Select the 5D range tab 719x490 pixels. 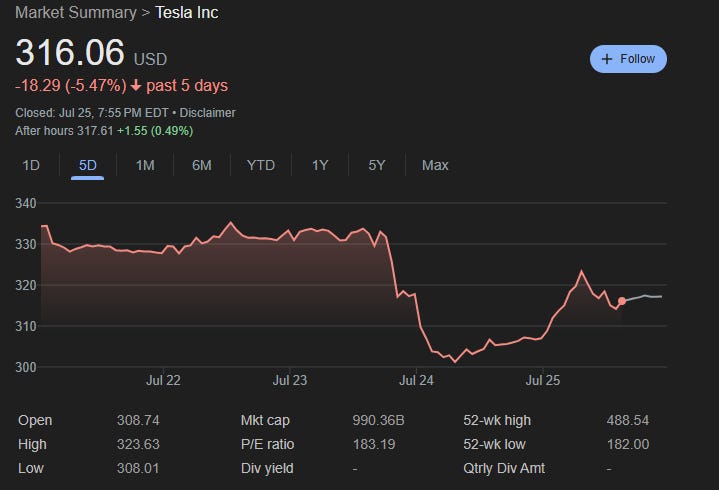pos(88,165)
